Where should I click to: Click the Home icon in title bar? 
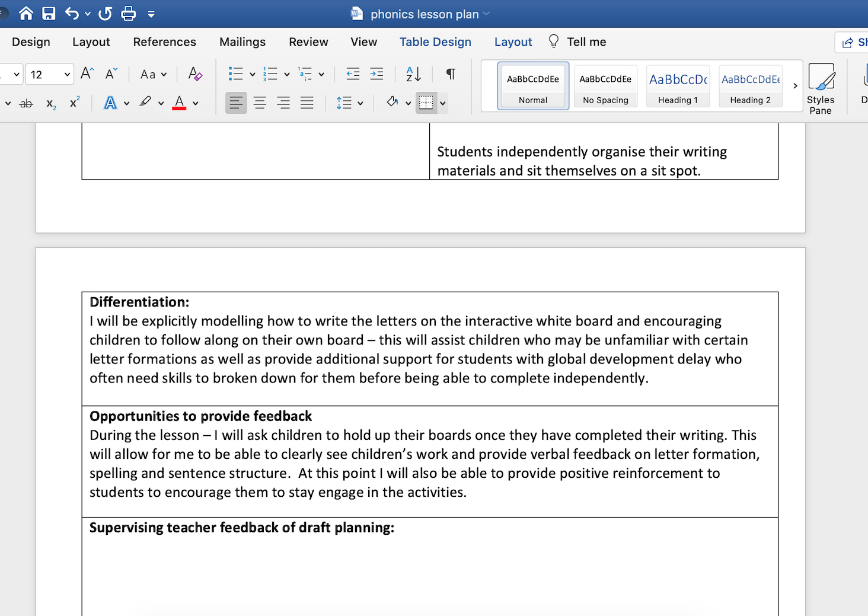[x=26, y=13]
